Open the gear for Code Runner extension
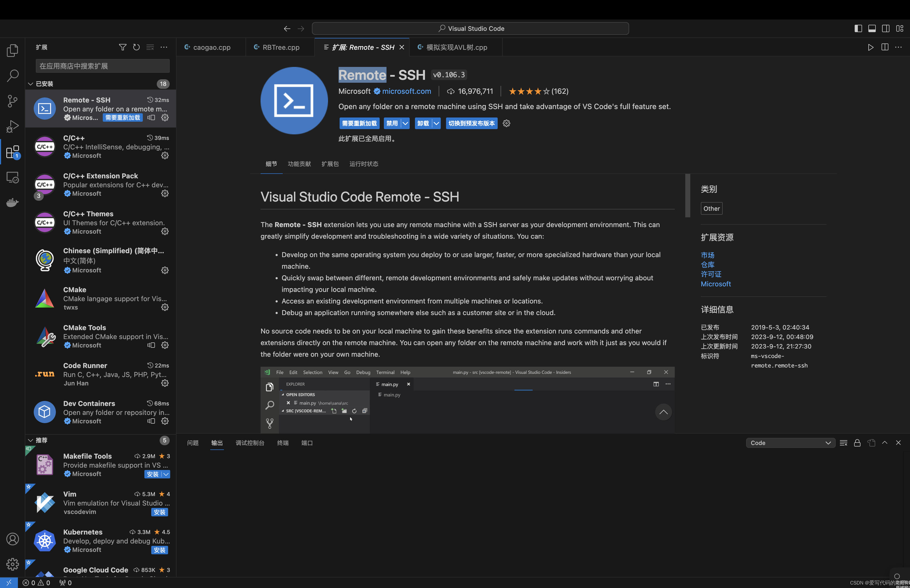The height and width of the screenshot is (588, 910). tap(165, 383)
